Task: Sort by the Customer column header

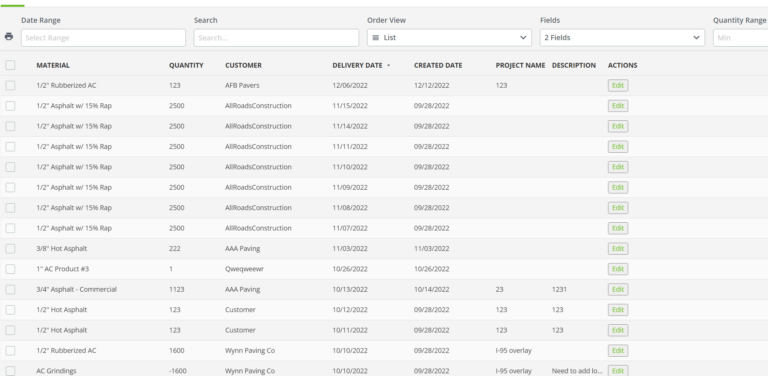Action: point(243,65)
